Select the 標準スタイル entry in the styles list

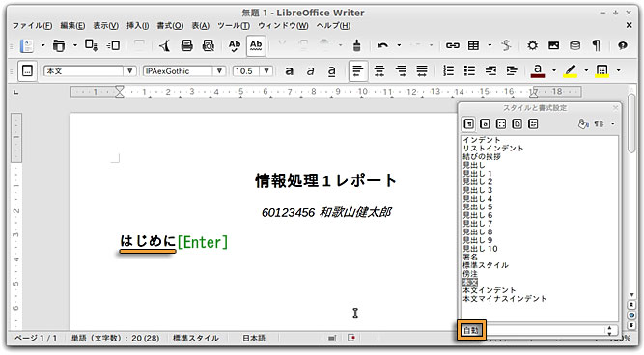click(486, 265)
